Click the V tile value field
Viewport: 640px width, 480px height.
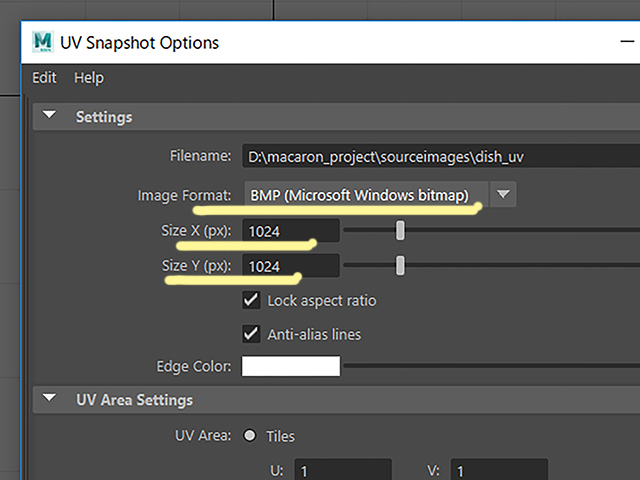pyautogui.click(x=499, y=469)
